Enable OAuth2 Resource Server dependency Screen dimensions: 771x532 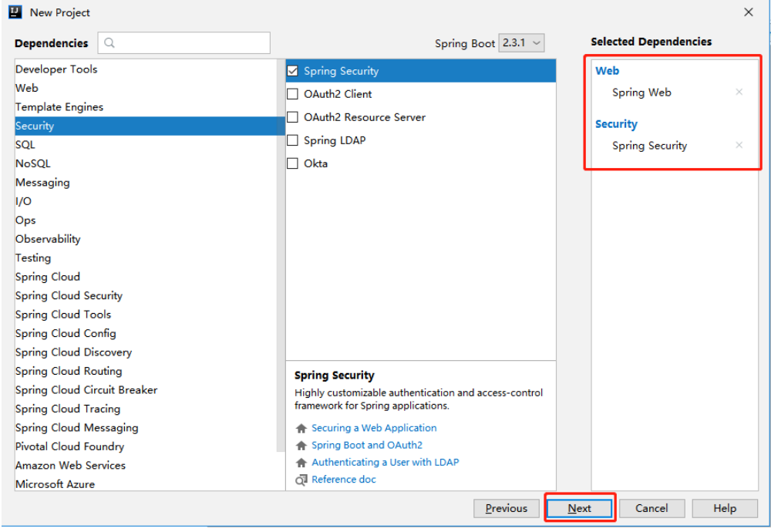pyautogui.click(x=292, y=117)
